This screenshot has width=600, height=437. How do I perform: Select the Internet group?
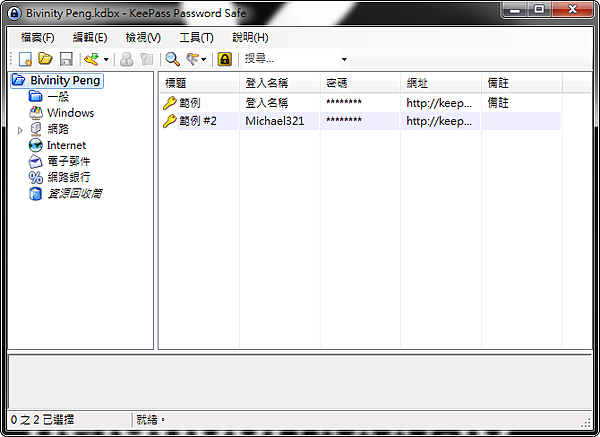click(66, 145)
